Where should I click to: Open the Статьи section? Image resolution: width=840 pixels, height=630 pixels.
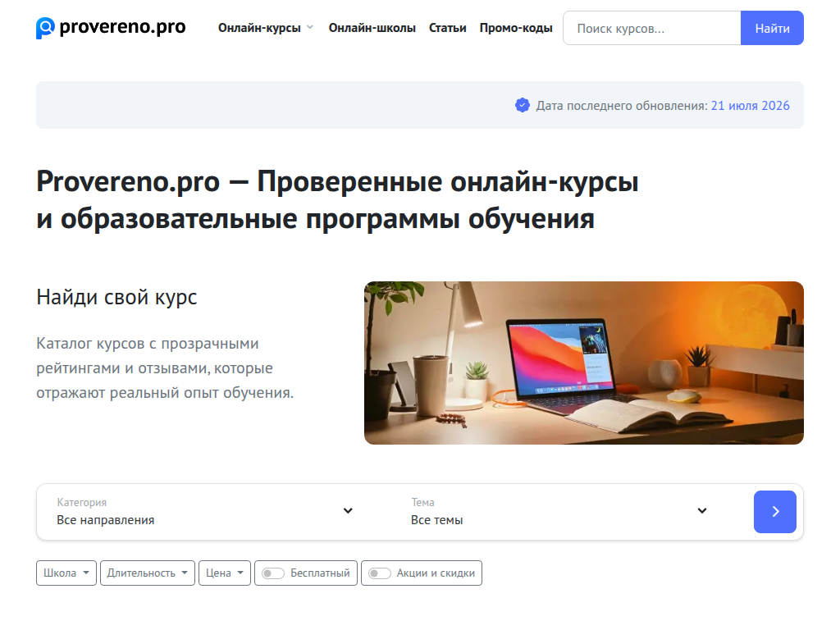(447, 28)
